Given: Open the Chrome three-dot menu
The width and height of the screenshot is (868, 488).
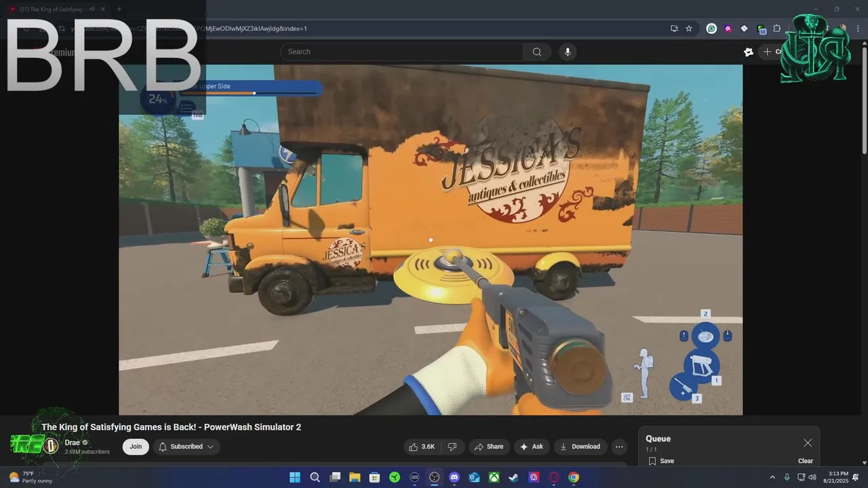Looking at the screenshot, I should (856, 28).
